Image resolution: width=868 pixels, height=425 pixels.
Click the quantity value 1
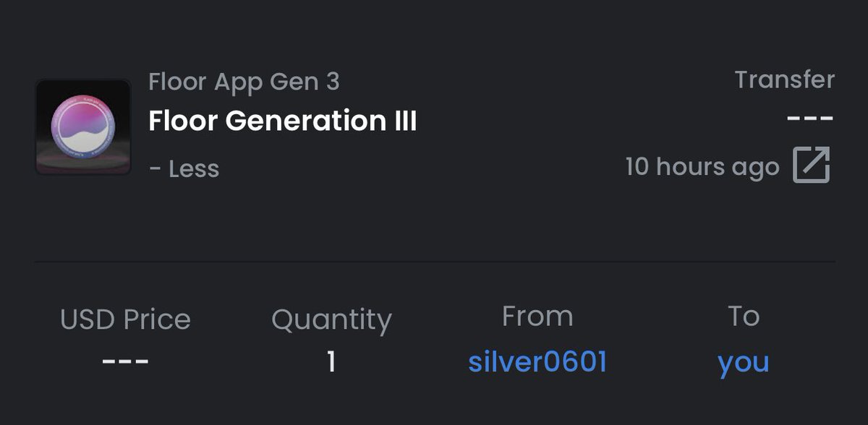[x=331, y=362]
